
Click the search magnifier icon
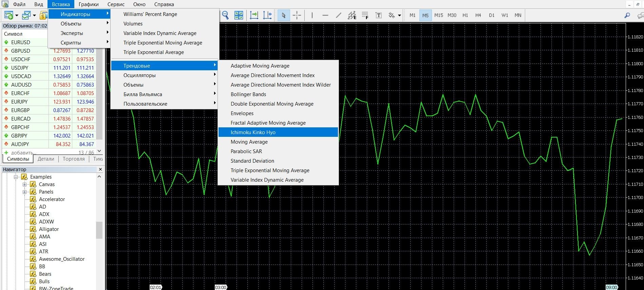coord(627,15)
